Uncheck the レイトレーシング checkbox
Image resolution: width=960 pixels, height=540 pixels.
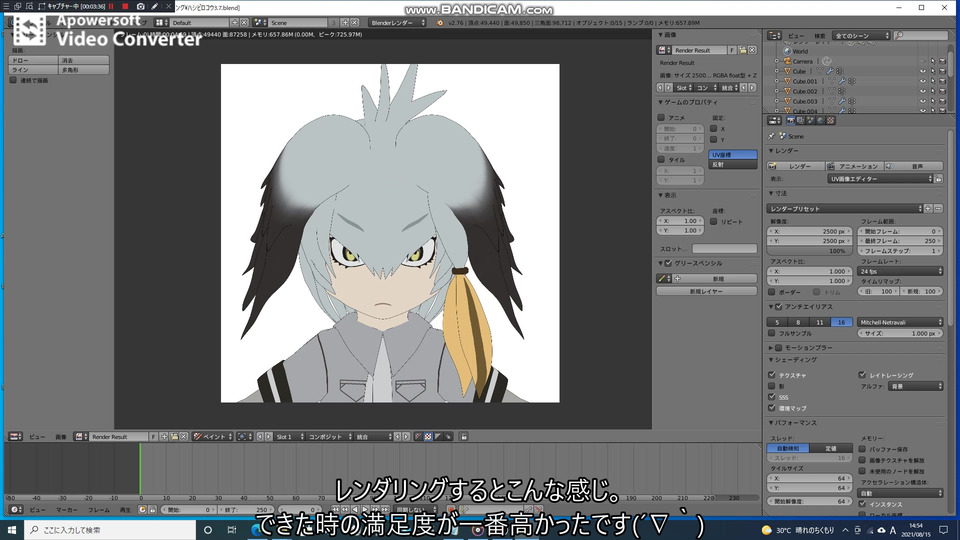tap(862, 375)
